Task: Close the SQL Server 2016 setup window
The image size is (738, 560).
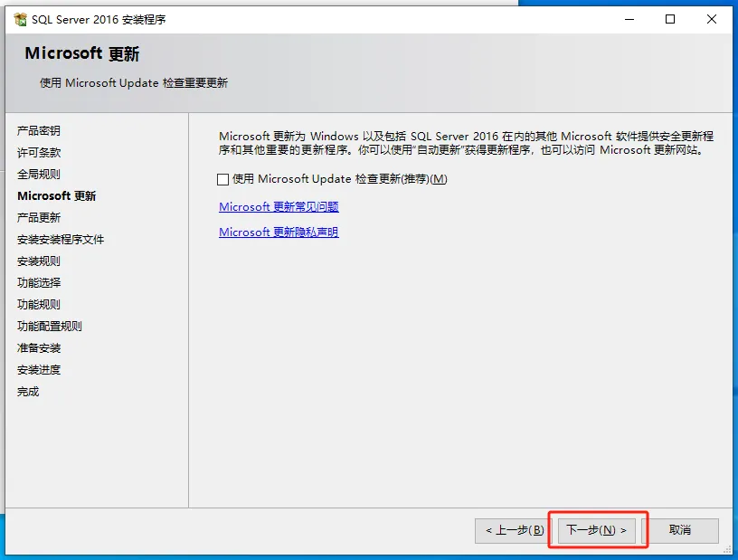Action: tap(712, 19)
